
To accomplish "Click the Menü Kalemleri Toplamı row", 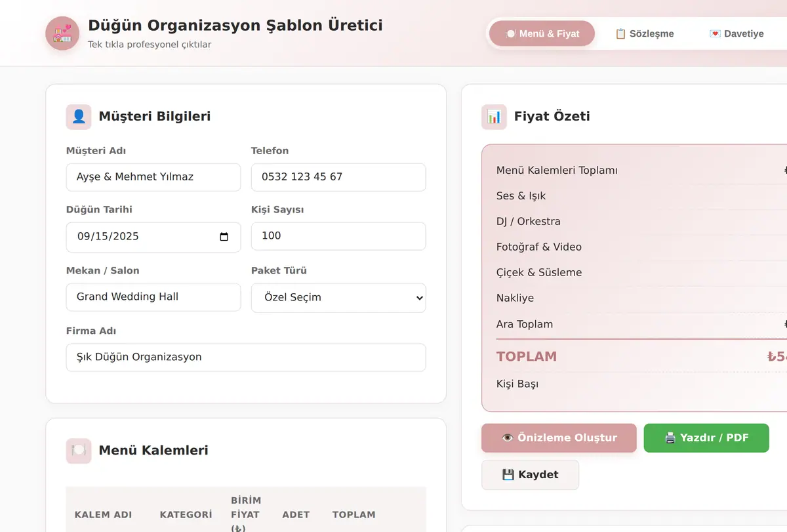I will [641, 171].
